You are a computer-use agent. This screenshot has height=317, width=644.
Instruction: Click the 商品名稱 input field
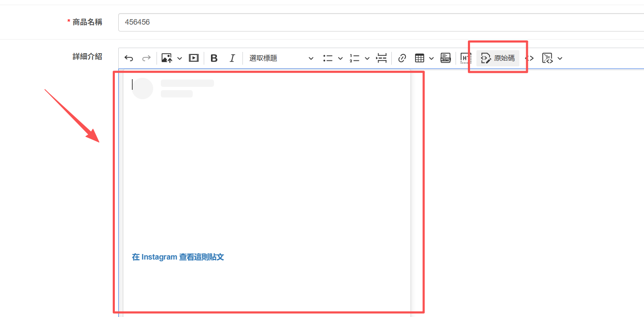coord(381,22)
